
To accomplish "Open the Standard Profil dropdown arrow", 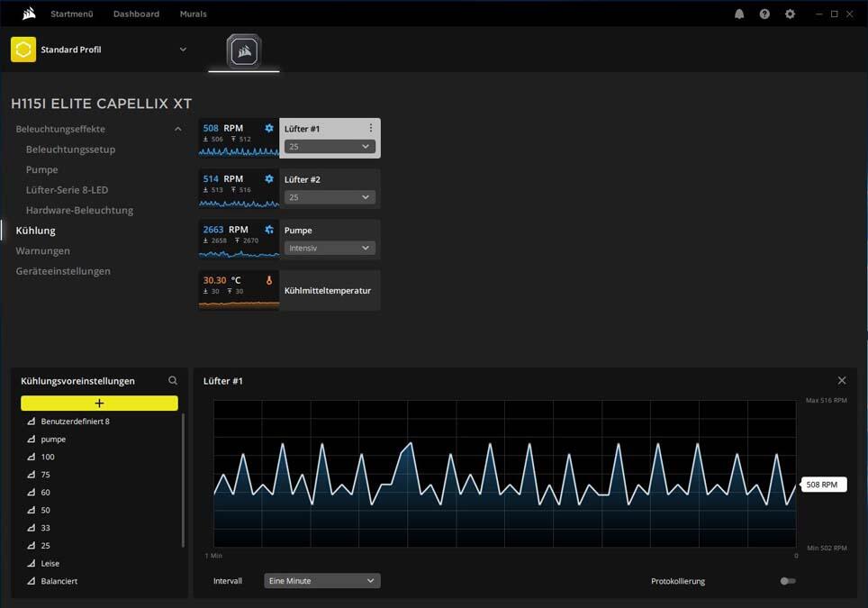I will (183, 50).
